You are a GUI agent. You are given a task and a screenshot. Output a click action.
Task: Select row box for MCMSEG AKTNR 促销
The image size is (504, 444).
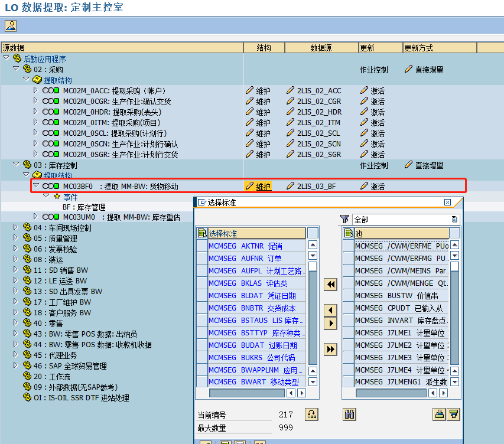(202, 246)
